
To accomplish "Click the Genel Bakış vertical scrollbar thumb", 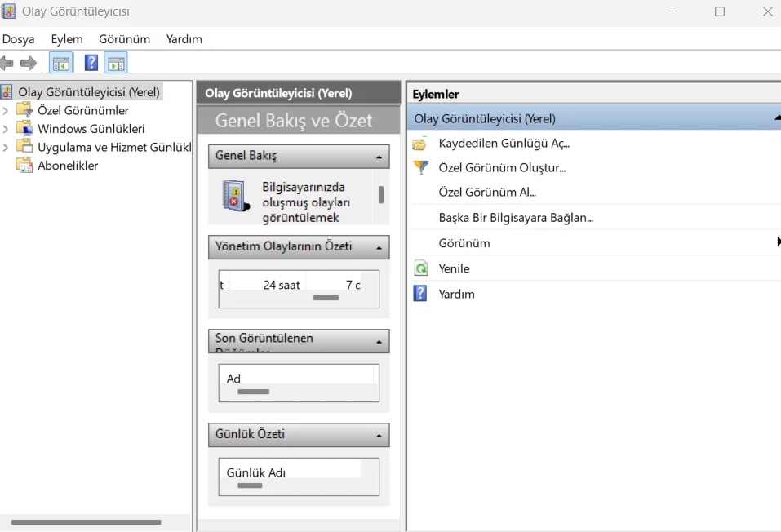I will pyautogui.click(x=381, y=195).
